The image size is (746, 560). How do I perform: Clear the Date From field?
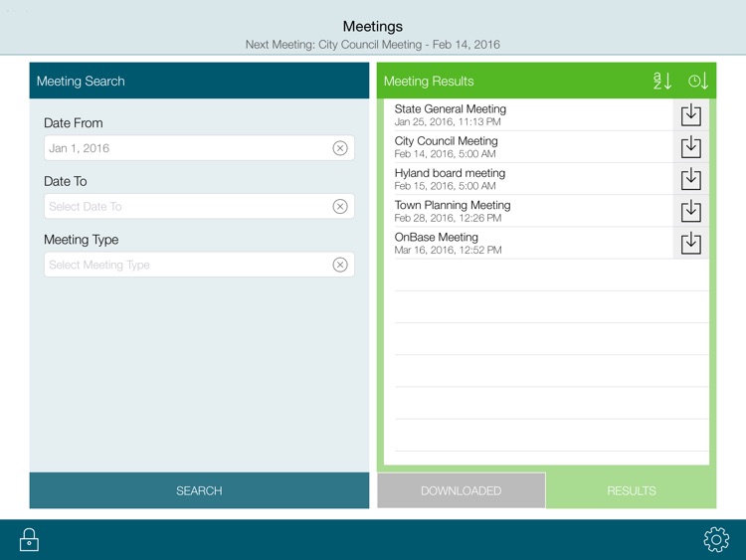(340, 148)
